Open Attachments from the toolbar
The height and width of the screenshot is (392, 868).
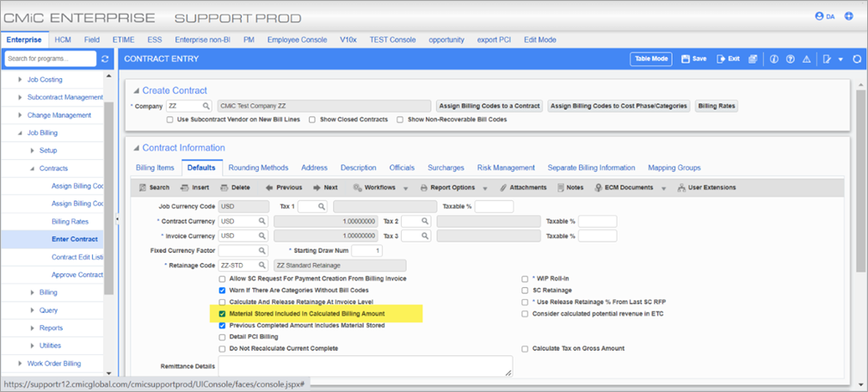tap(522, 187)
